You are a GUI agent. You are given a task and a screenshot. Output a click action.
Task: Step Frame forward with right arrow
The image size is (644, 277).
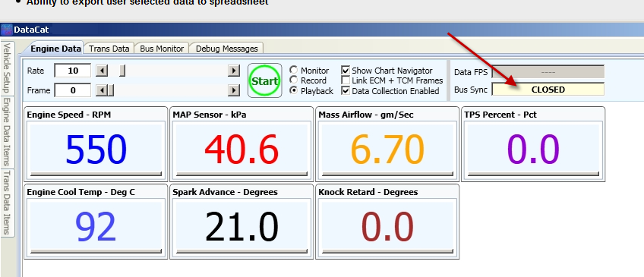[x=234, y=90]
